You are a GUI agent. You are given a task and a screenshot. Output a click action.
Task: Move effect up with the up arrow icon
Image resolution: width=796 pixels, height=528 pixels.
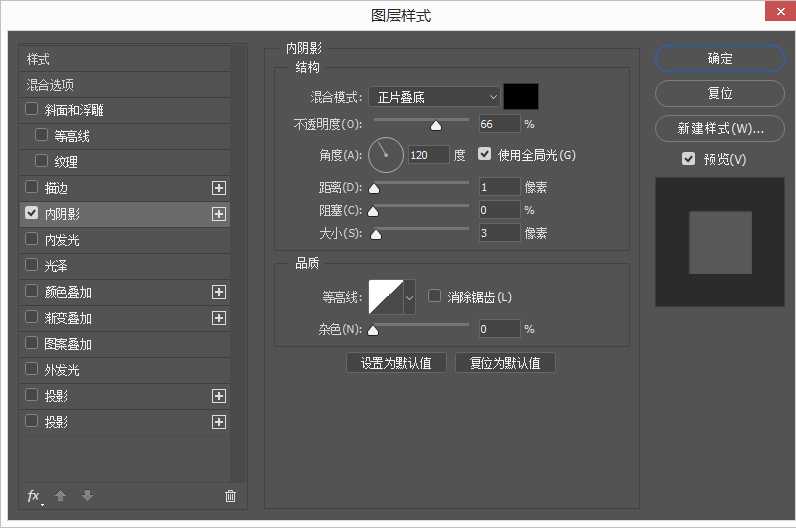point(60,496)
